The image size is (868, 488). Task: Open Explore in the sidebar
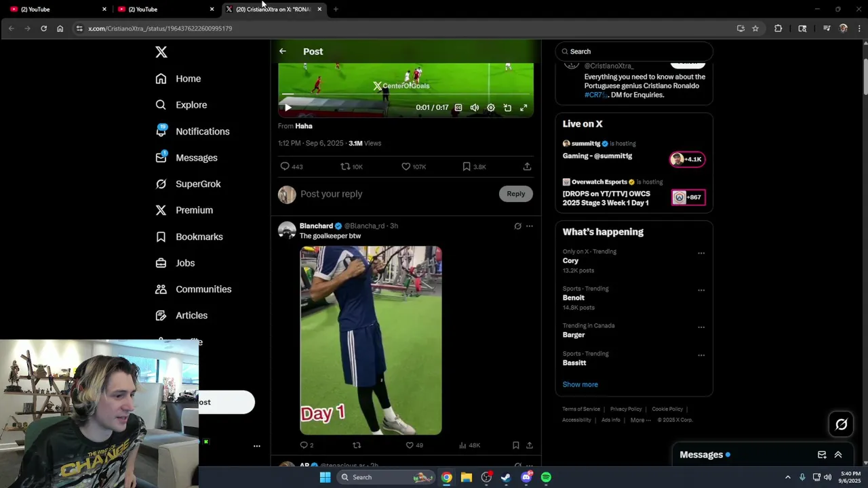click(x=181, y=105)
